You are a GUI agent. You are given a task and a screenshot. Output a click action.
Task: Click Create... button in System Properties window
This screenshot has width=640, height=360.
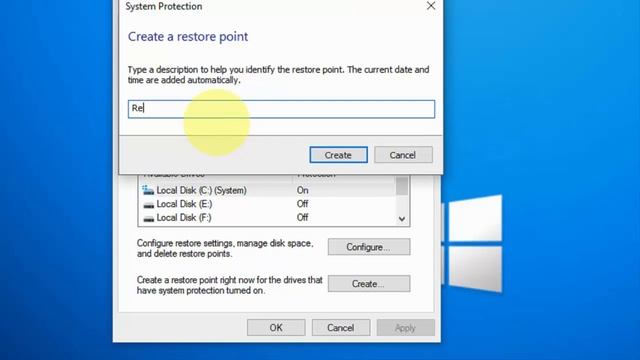click(369, 284)
